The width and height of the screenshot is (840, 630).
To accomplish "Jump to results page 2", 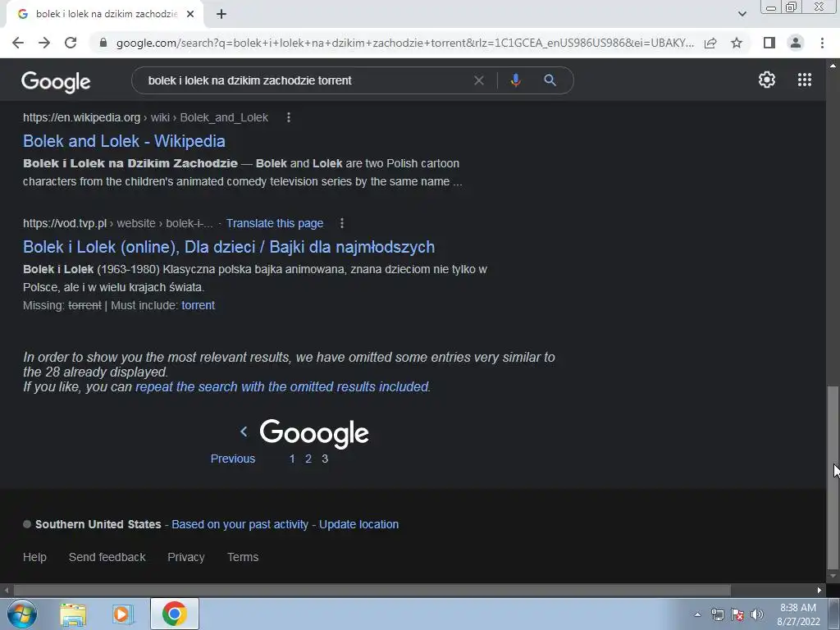I will click(x=308, y=459).
